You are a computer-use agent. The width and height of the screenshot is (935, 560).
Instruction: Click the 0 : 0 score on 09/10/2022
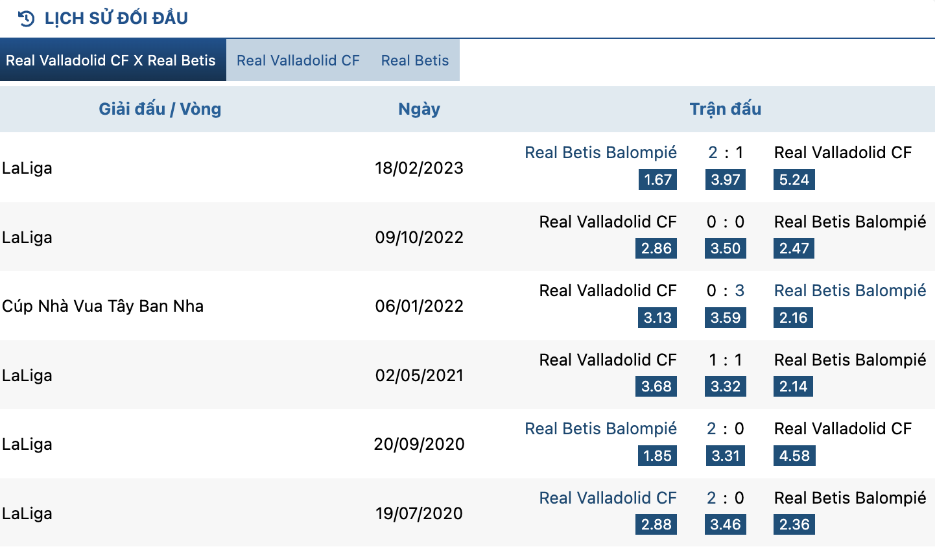point(726,222)
